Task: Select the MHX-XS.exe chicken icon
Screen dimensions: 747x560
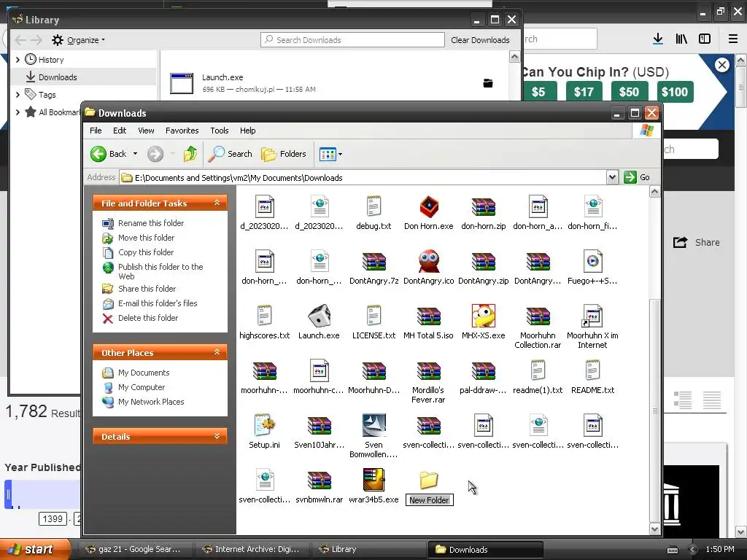Action: tap(483, 316)
